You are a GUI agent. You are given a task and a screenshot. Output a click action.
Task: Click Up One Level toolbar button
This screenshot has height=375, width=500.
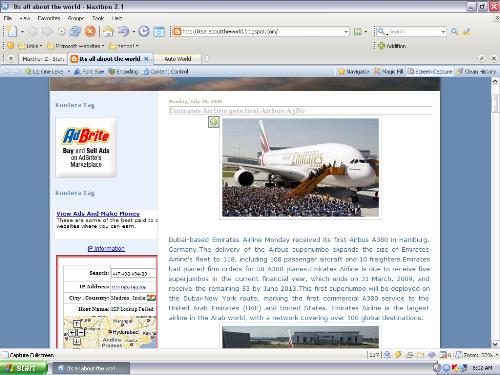pyautogui.click(x=44, y=71)
